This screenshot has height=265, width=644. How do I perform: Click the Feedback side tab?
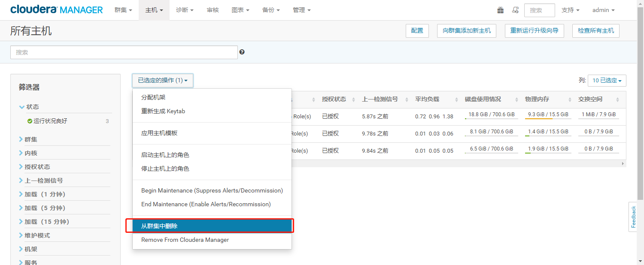(x=633, y=217)
